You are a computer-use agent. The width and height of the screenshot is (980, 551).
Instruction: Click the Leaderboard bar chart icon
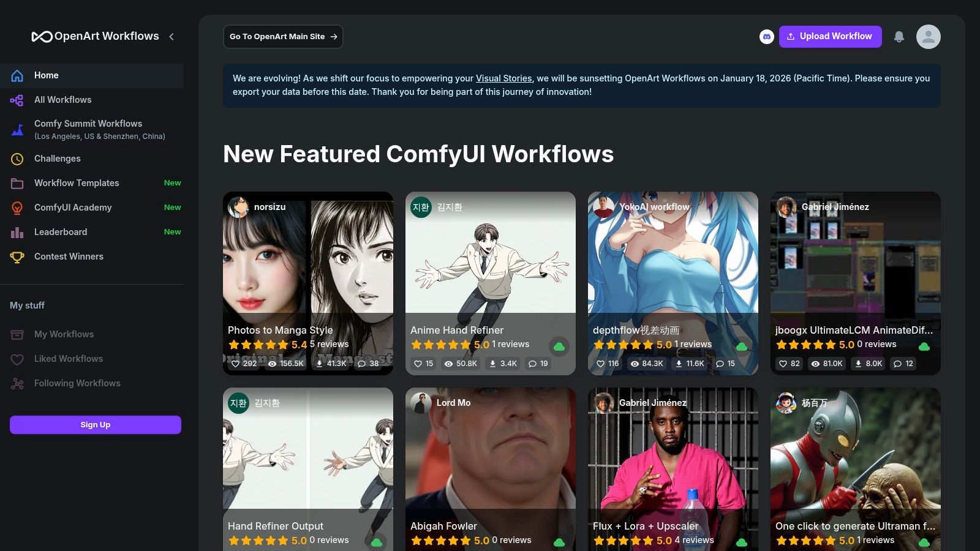pos(17,232)
